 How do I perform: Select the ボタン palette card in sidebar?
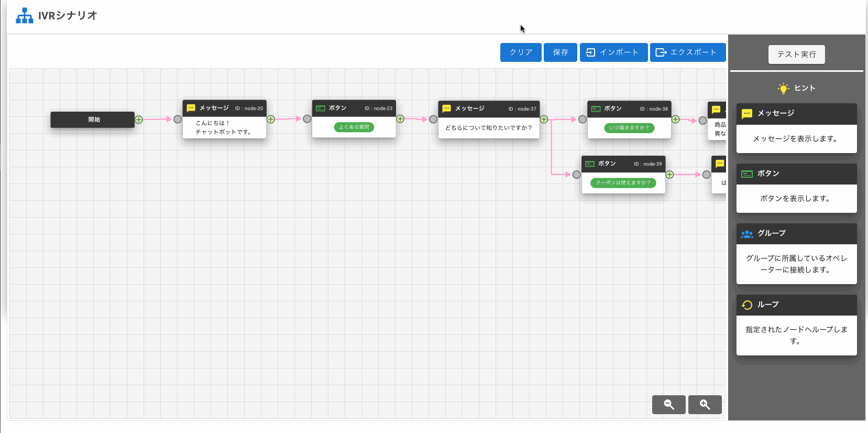[796, 188]
